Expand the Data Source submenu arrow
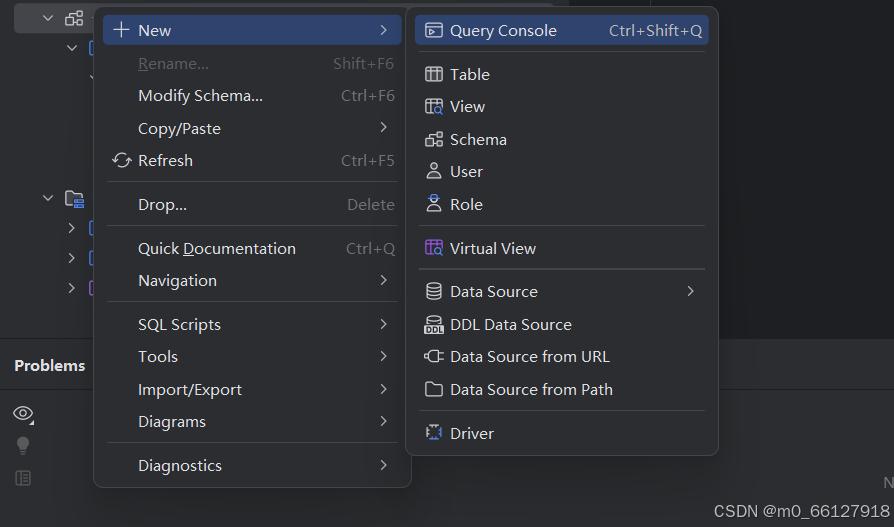Image resolution: width=894 pixels, height=527 pixels. point(690,292)
